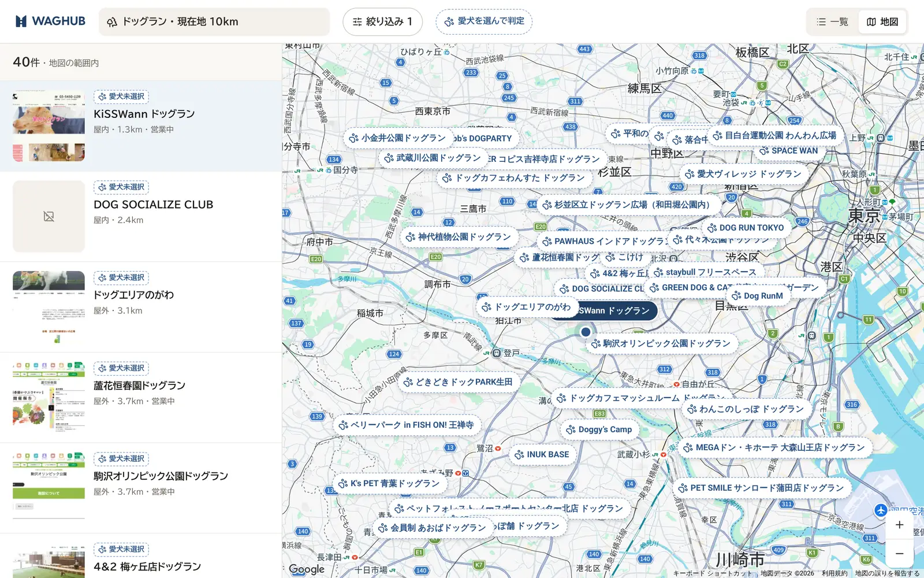Viewport: 924px width, 578px height.
Task: Select the Dog RunM map marker
Action: coord(758,296)
